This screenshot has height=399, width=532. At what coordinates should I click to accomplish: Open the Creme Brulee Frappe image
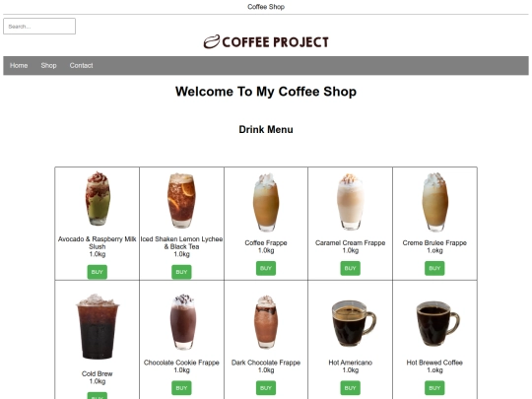(434, 202)
